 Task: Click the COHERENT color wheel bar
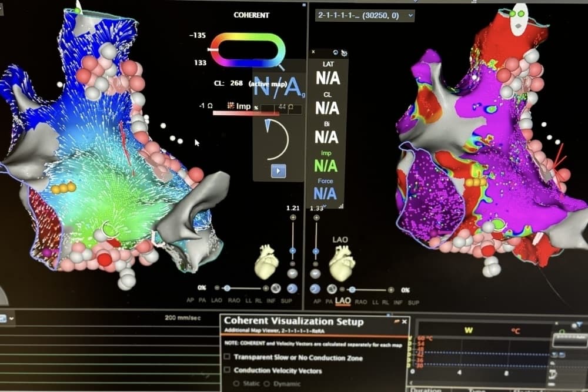click(248, 50)
